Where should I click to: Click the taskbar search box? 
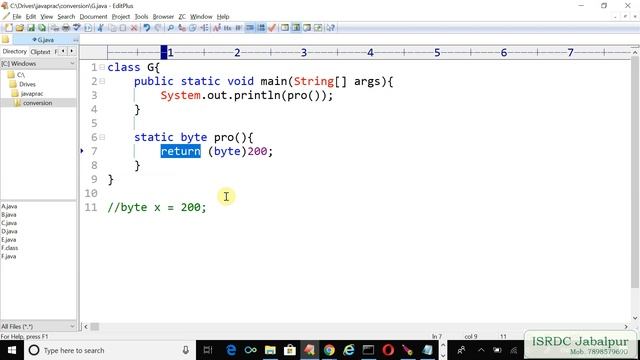pyautogui.click(x=109, y=350)
